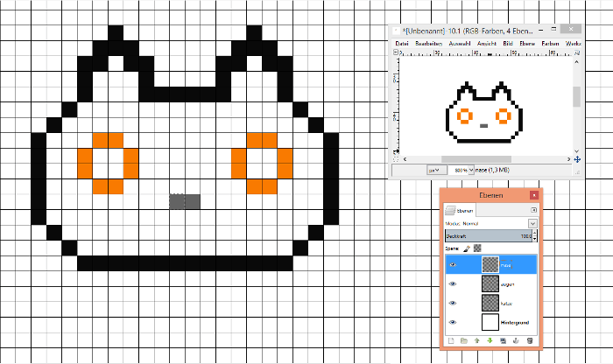Select the katze layer thumbnail
The image size is (613, 364).
coord(490,303)
